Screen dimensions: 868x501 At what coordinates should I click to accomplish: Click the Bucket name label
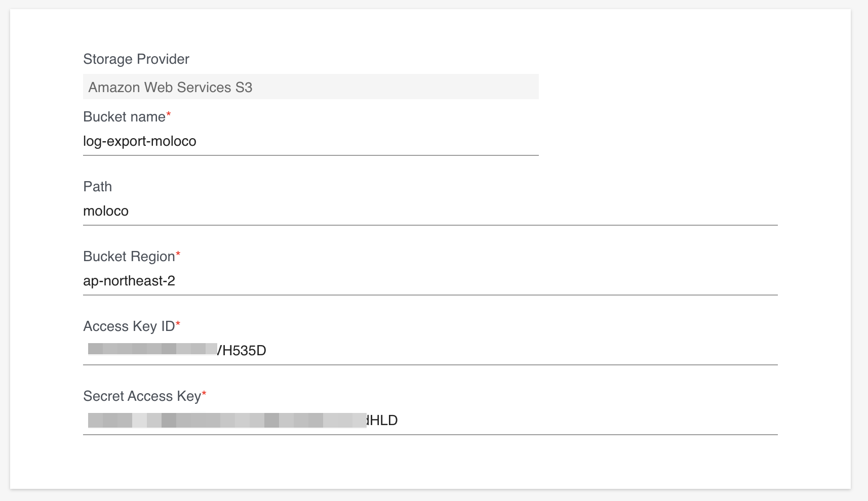[124, 117]
